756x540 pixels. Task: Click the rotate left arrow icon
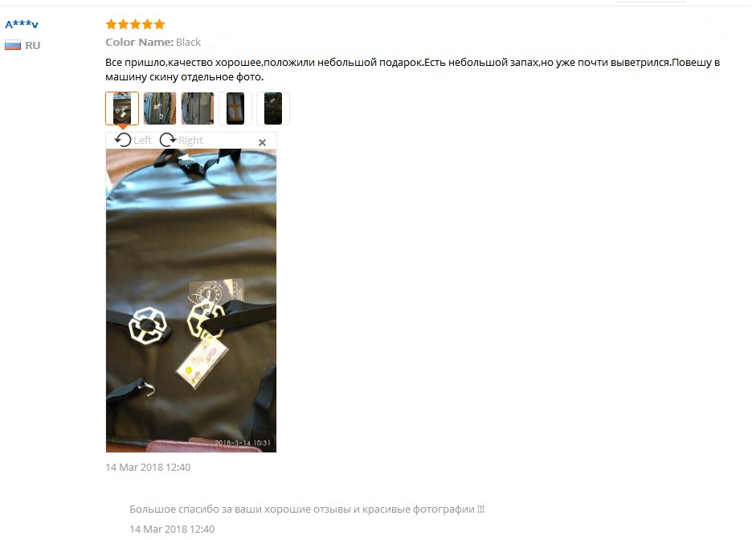[x=123, y=140]
